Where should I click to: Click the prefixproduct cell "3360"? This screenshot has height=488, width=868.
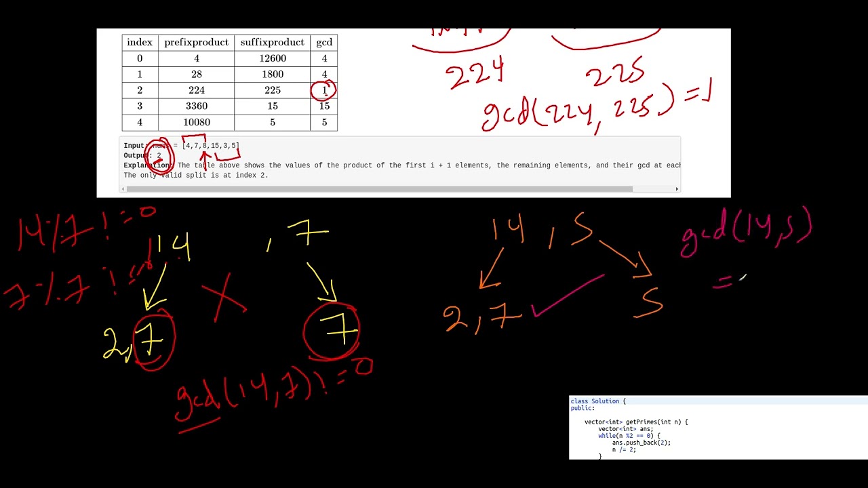pyautogui.click(x=197, y=106)
